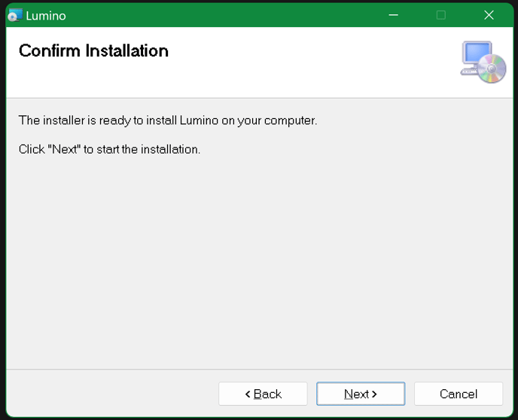Viewport: 518px width, 420px height.
Task: Click the left chevron on the Back button
Action: (x=248, y=394)
